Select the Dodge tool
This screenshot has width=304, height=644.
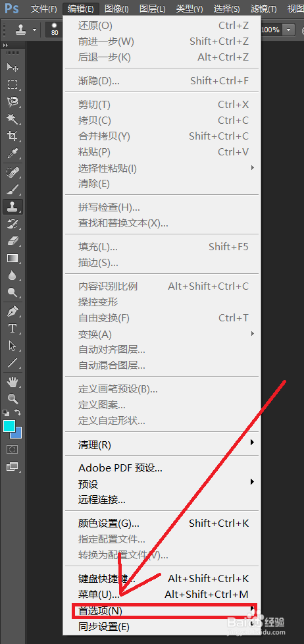(13, 293)
